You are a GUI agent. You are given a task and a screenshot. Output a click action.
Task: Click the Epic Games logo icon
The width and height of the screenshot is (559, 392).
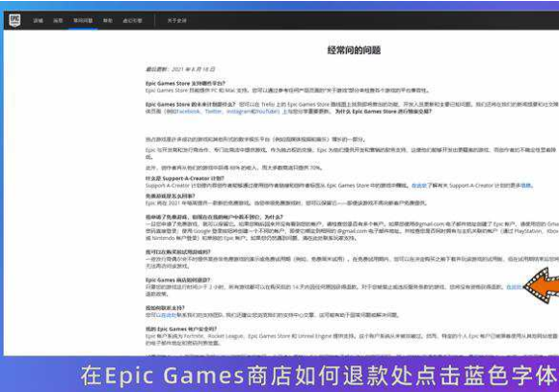[14, 20]
